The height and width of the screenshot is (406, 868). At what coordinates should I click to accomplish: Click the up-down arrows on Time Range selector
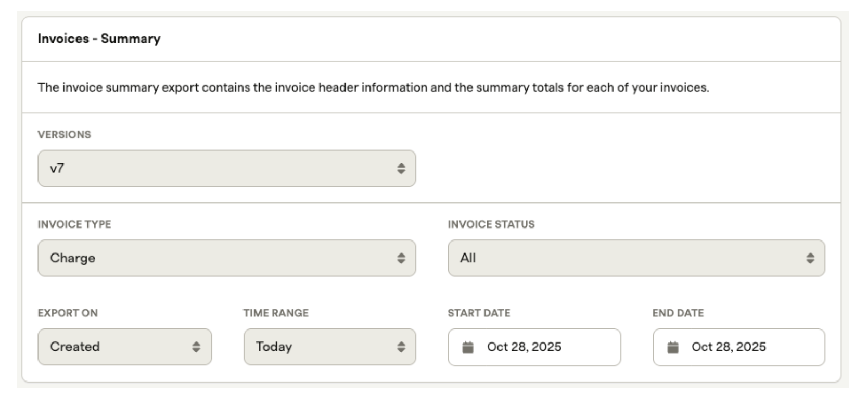[x=401, y=347]
